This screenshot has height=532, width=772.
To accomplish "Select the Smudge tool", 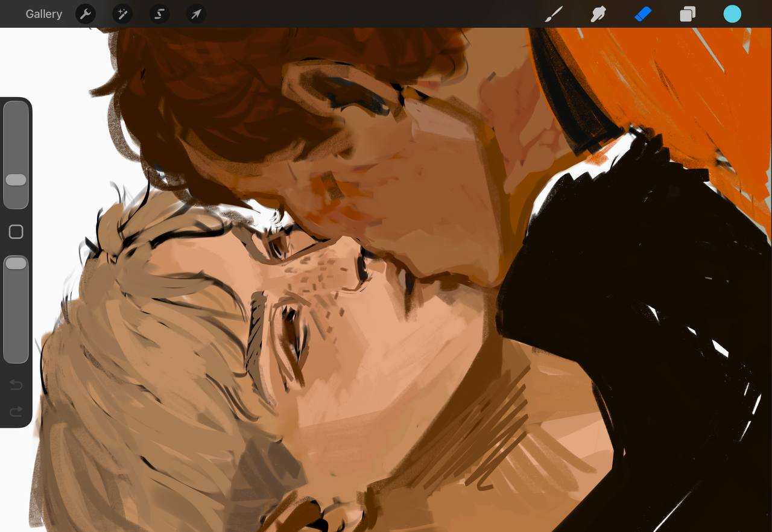I will point(598,14).
